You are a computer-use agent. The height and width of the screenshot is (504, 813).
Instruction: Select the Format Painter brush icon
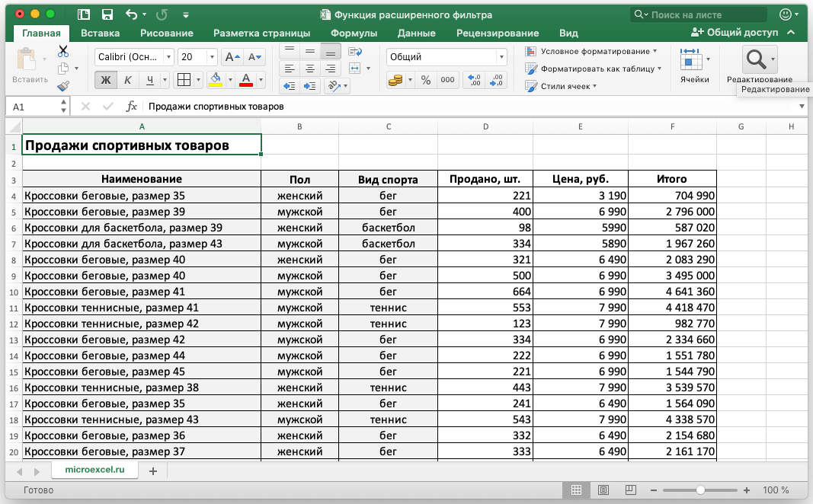tap(63, 86)
